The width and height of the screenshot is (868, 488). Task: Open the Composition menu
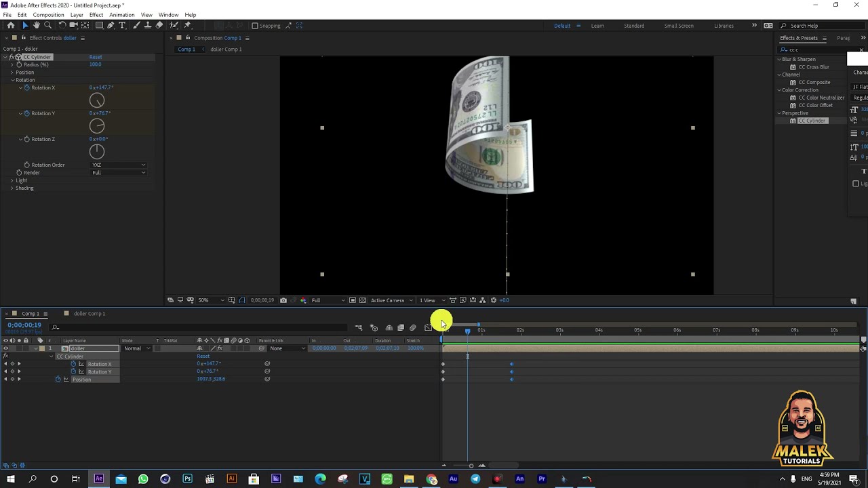[48, 15]
